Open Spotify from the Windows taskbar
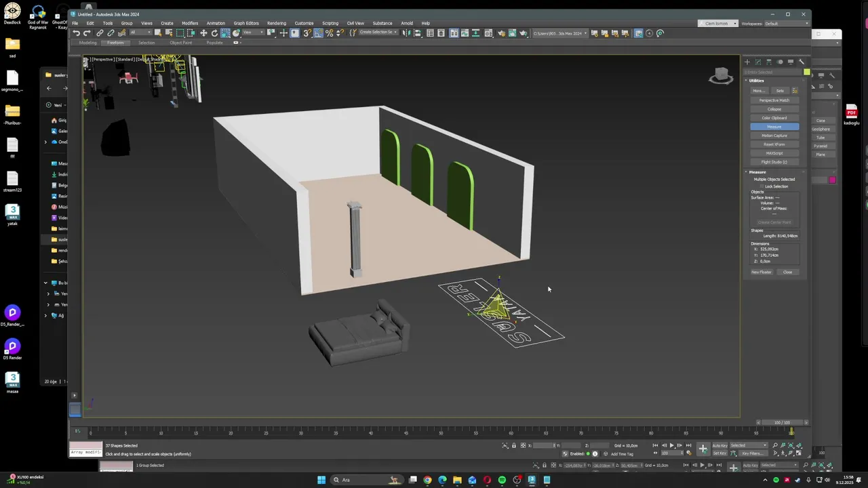868x488 pixels. click(502, 480)
